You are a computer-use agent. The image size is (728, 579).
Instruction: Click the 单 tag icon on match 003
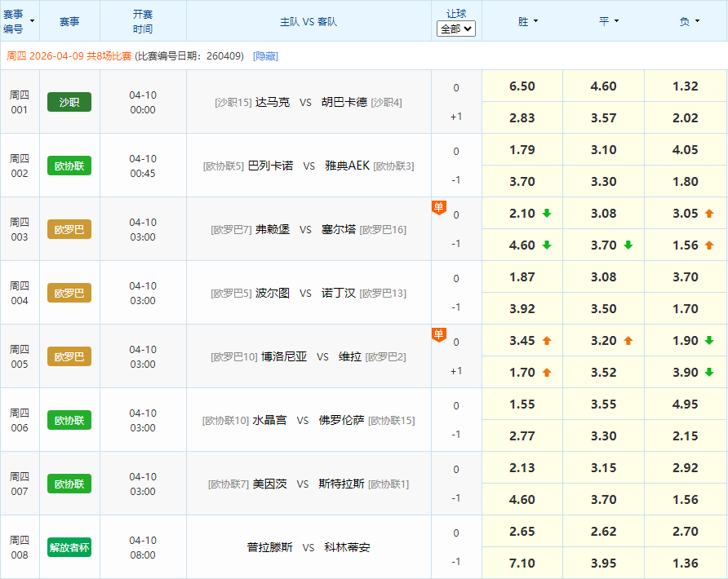(x=439, y=207)
